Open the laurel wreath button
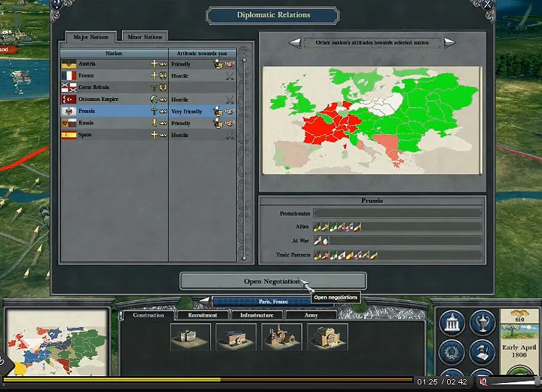Screen dimensions: 542x392 point(452,352)
